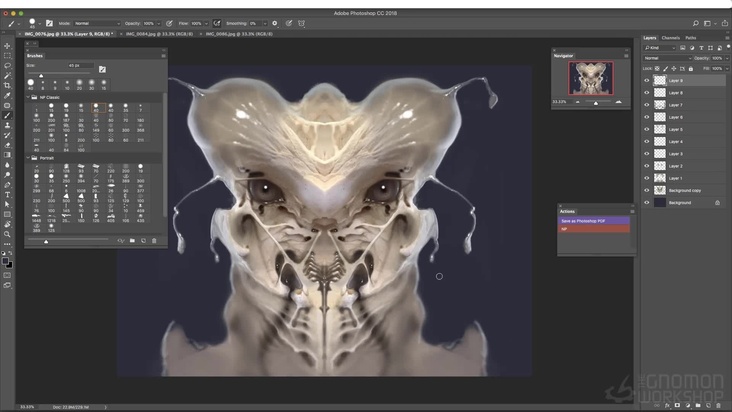
Task: Delete brush using Brushes panel trash icon
Action: point(154,241)
